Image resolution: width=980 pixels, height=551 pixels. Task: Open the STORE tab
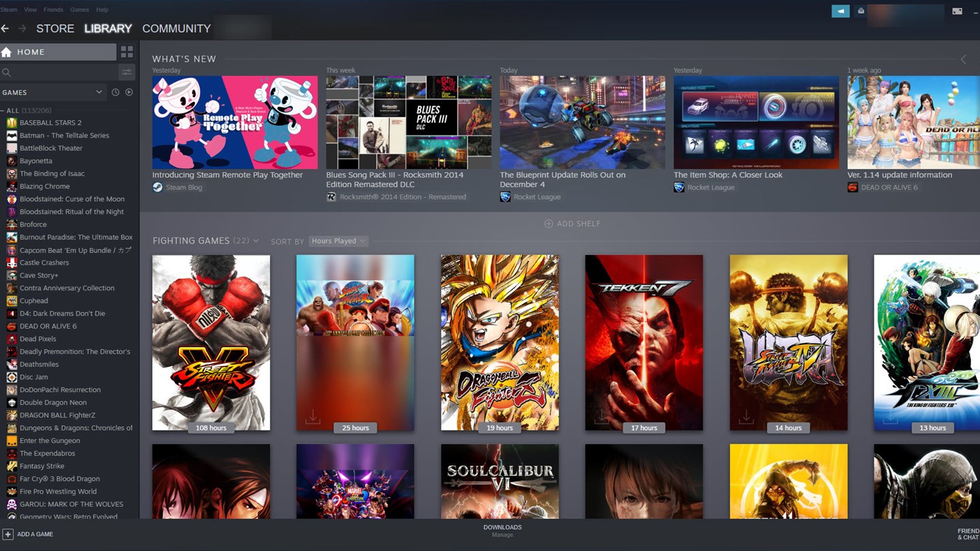55,29
